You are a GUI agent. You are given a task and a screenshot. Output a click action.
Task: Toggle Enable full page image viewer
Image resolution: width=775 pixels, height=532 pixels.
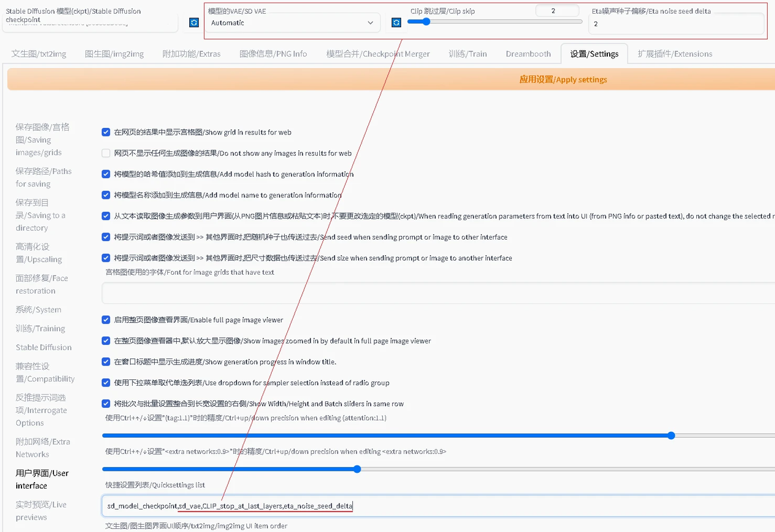tap(106, 320)
